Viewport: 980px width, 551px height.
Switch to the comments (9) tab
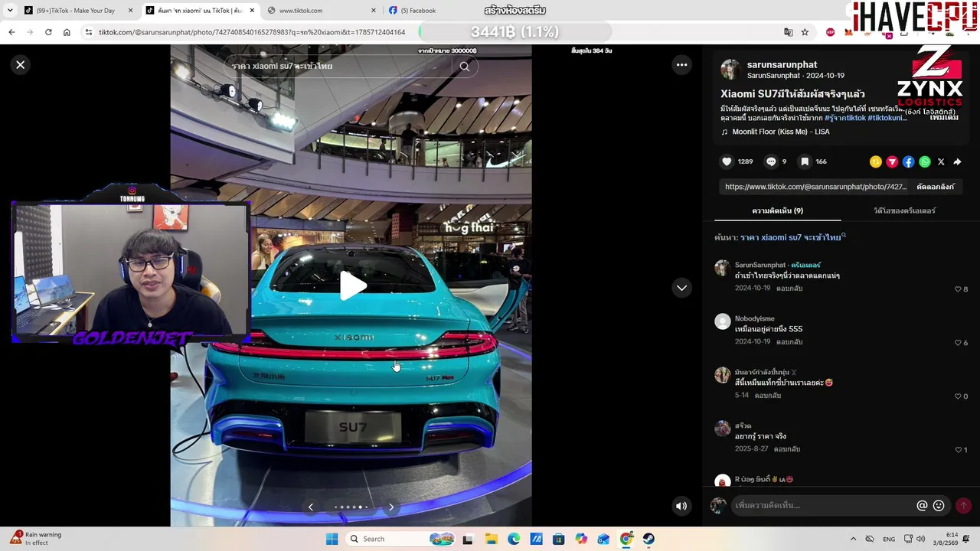point(777,210)
